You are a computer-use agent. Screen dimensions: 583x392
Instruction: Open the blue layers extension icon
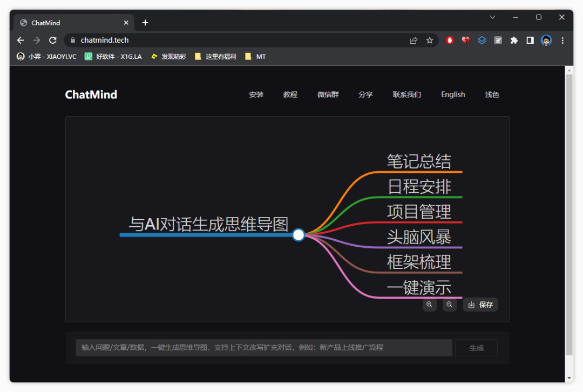click(482, 40)
